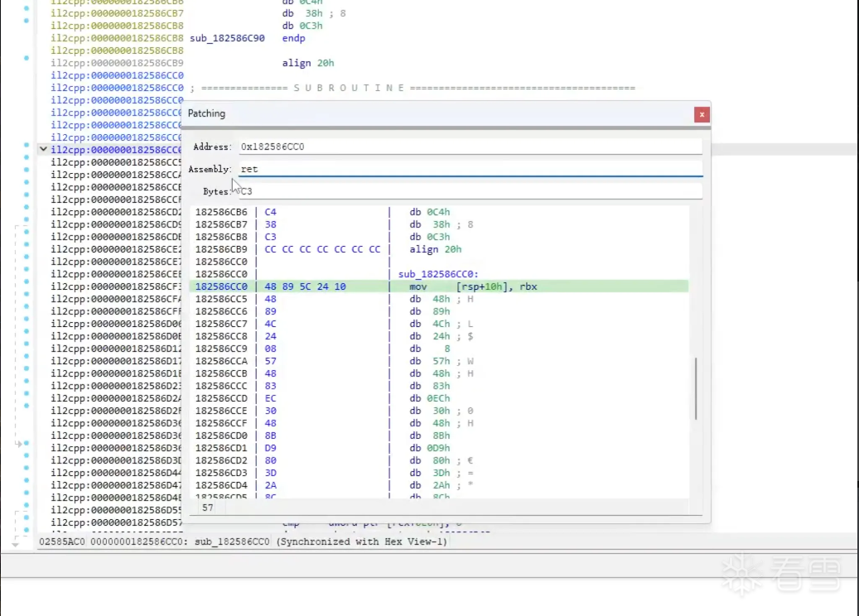Click the il2cpp:0000000182586CB9 address in IDA view
The image size is (859, 616).
pyautogui.click(x=118, y=63)
